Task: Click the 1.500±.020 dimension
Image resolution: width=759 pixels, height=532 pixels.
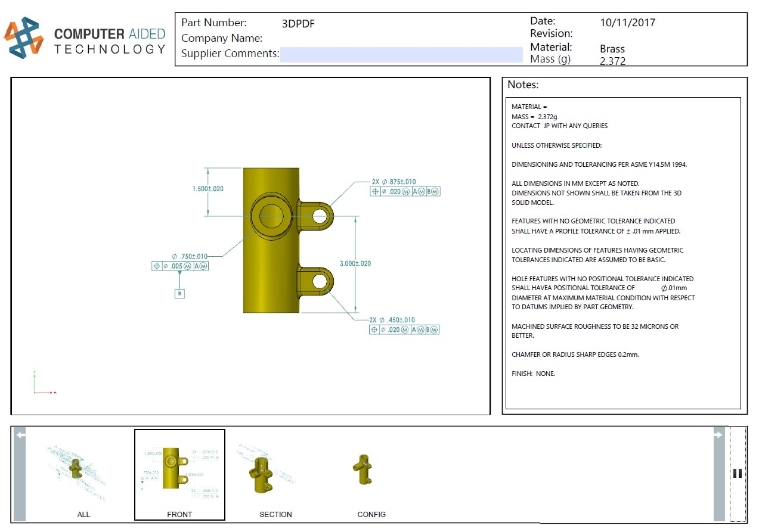Action: pos(207,189)
